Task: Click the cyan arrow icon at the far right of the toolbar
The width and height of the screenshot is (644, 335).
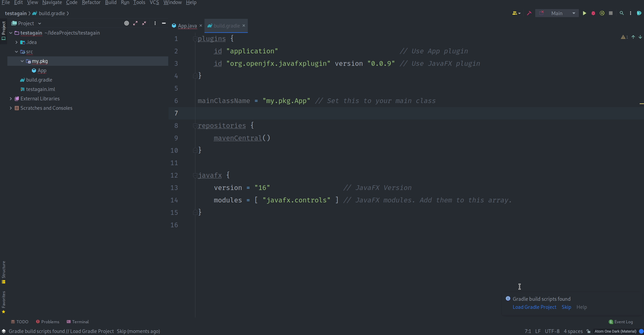Action: (x=639, y=13)
